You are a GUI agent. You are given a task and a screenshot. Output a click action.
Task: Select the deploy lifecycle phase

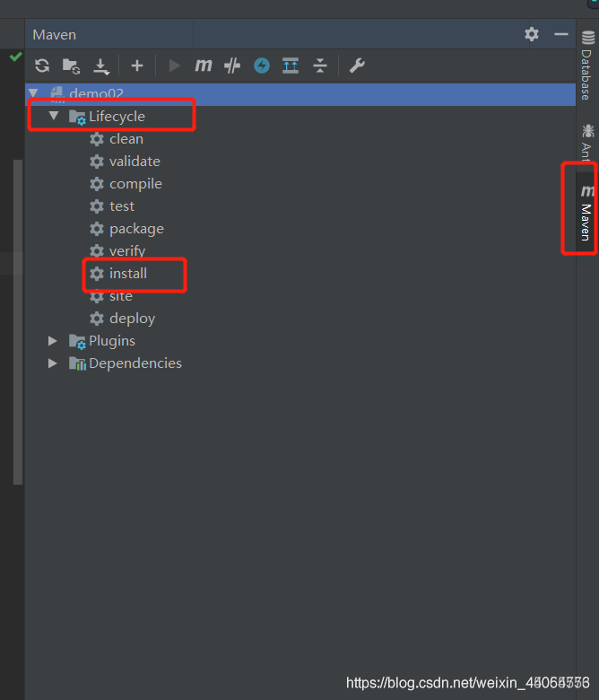pos(132,319)
